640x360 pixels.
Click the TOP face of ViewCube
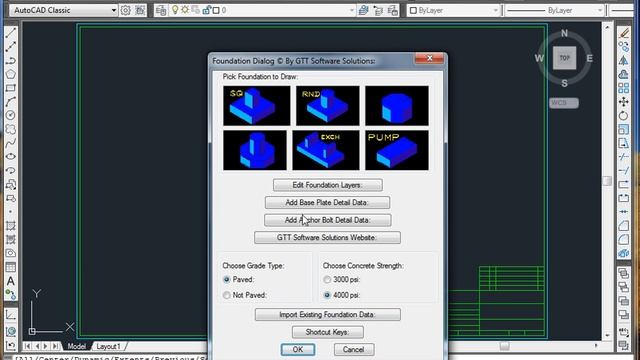tap(564, 58)
